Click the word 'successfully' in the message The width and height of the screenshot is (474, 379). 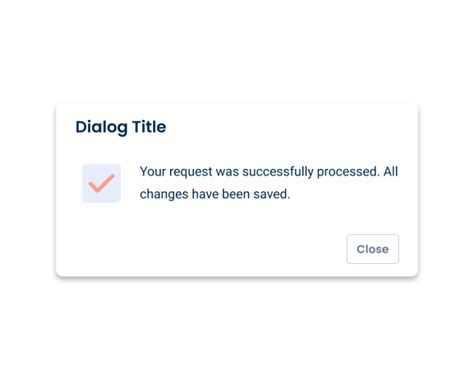point(278,172)
